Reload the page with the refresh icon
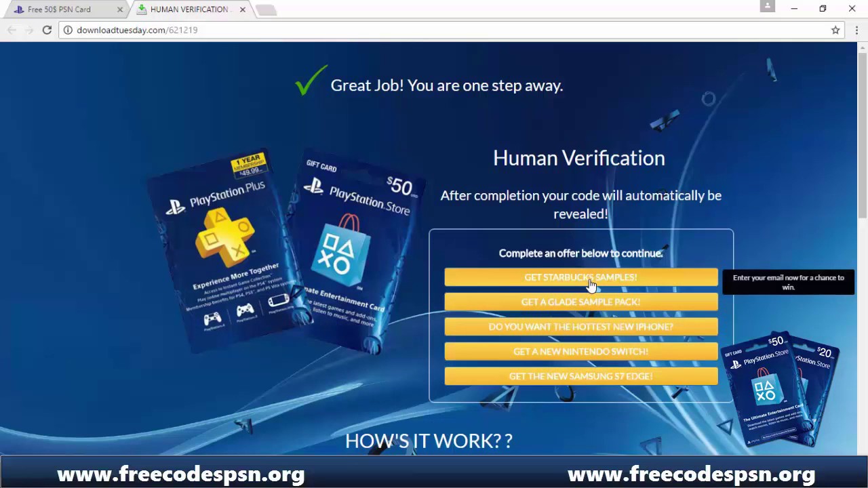868x488 pixels. 47,30
